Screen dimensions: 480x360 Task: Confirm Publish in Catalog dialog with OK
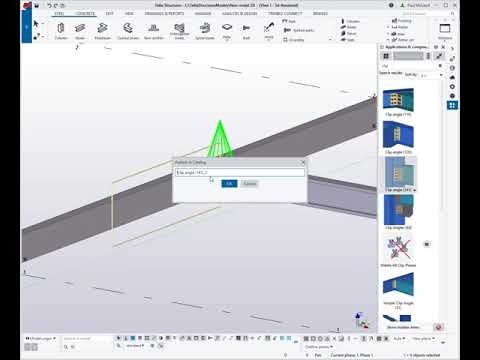(229, 184)
